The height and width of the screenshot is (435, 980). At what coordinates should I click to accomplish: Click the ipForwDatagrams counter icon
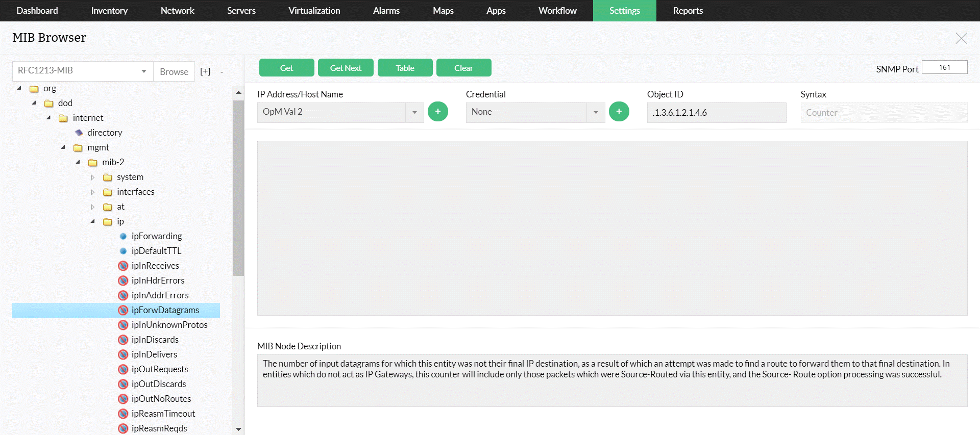tap(123, 310)
